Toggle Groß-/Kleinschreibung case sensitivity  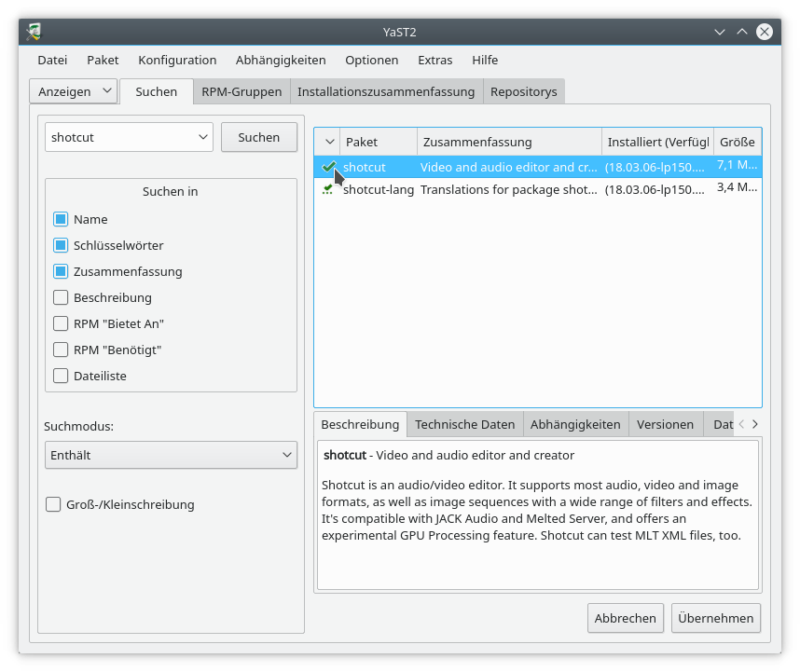(x=53, y=504)
